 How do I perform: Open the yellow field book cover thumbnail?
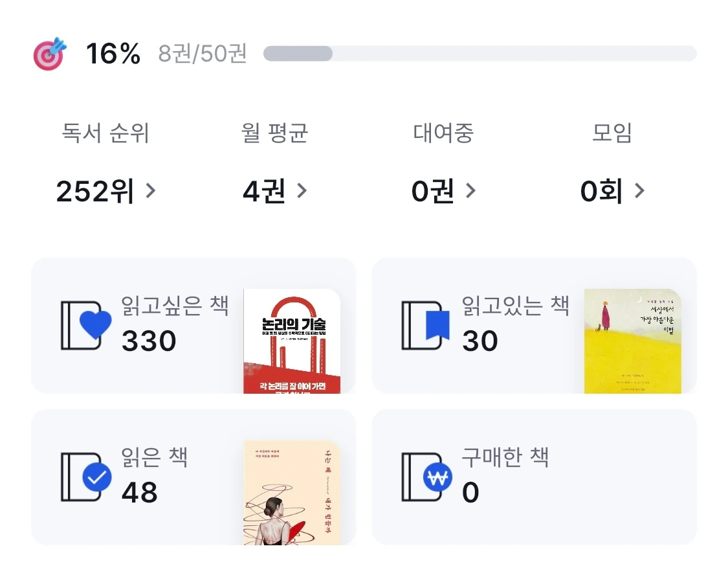[633, 341]
